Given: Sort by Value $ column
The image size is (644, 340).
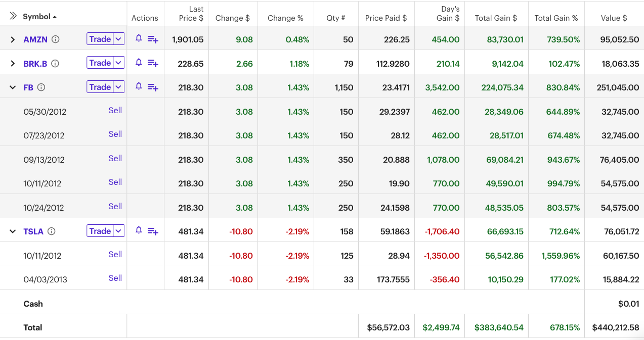Looking at the screenshot, I should (614, 18).
